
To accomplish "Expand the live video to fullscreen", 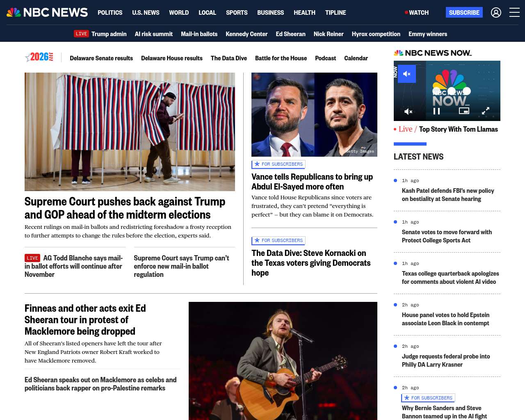I will click(x=486, y=111).
